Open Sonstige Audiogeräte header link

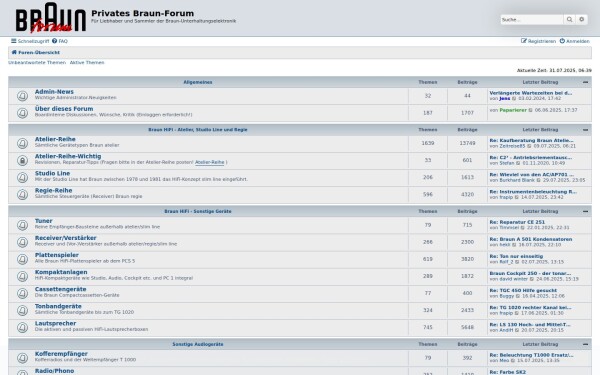(198, 344)
